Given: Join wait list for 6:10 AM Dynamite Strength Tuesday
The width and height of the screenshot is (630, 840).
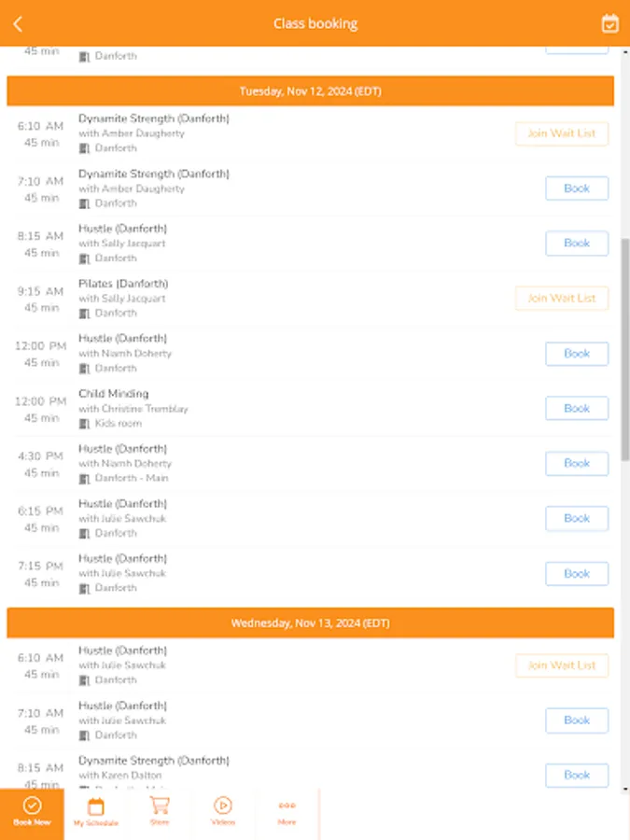Looking at the screenshot, I should (562, 133).
